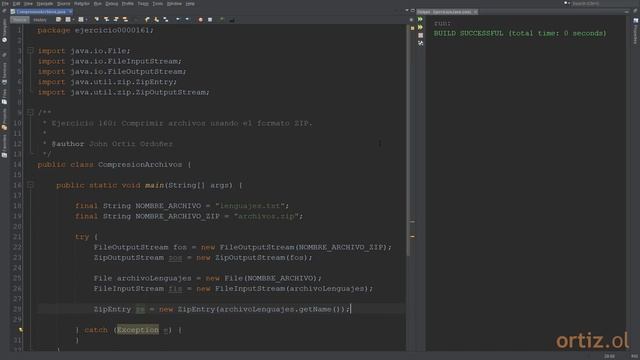The image size is (640, 360).
Task: Click Find Next Occurrence icon
Action: point(116,19)
